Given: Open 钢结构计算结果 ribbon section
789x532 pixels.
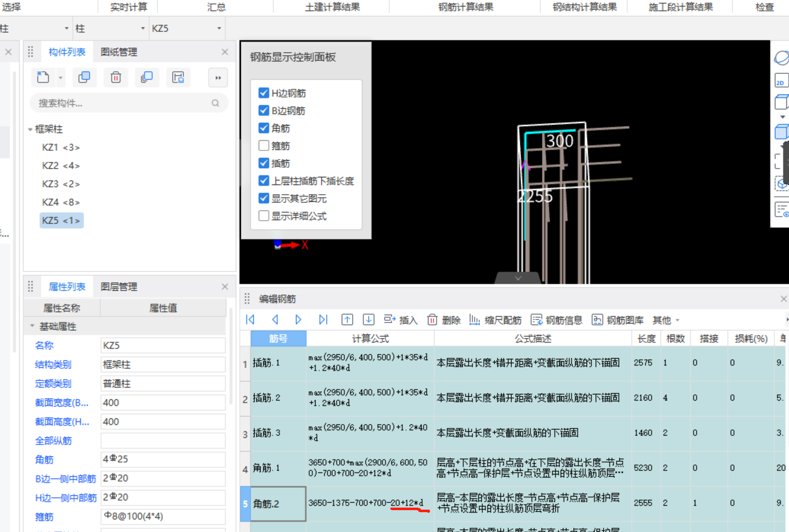Looking at the screenshot, I should (585, 7).
